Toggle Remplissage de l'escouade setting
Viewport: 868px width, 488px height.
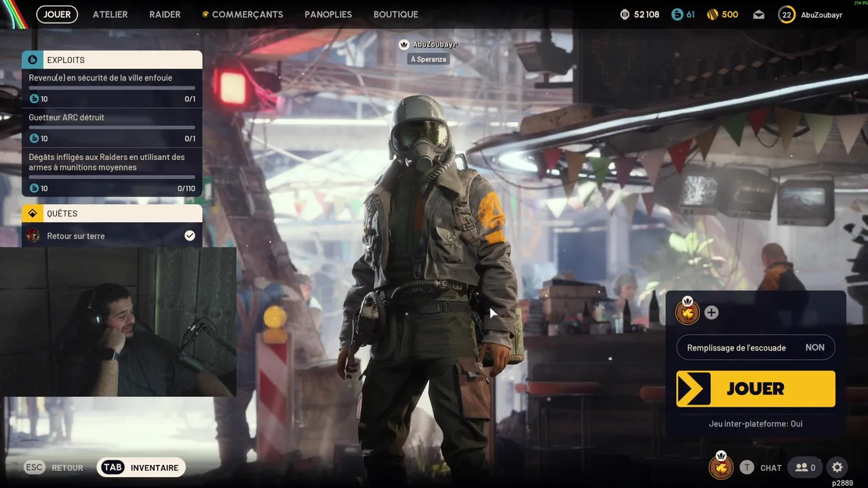[755, 348]
